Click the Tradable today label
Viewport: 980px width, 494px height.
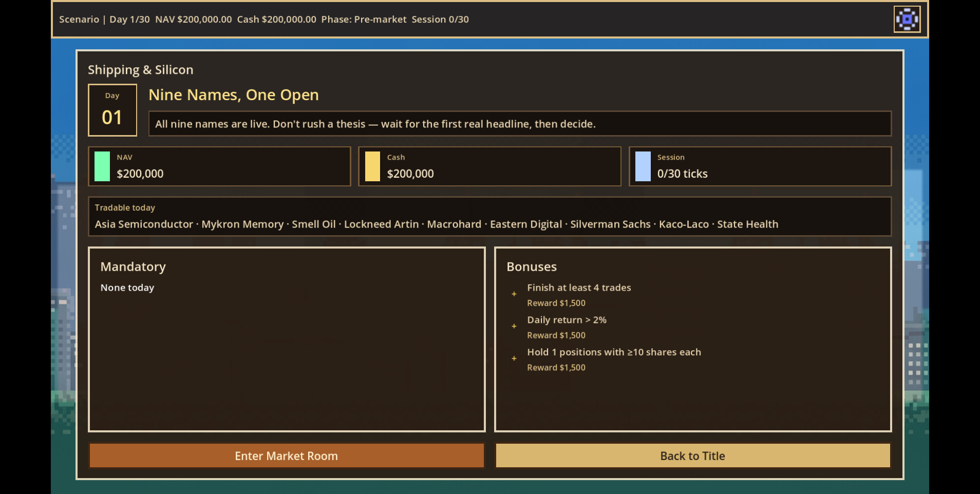(x=125, y=208)
